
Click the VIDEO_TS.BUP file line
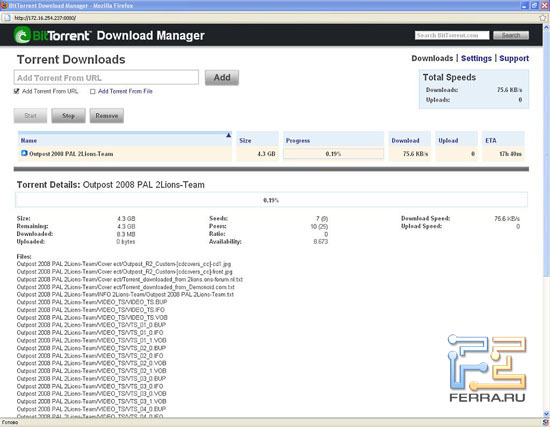point(92,302)
